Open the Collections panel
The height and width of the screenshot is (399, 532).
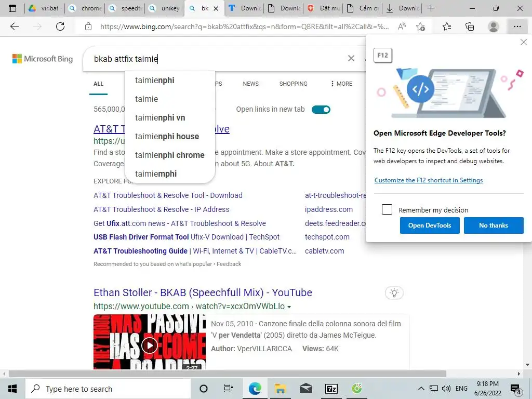pyautogui.click(x=470, y=26)
